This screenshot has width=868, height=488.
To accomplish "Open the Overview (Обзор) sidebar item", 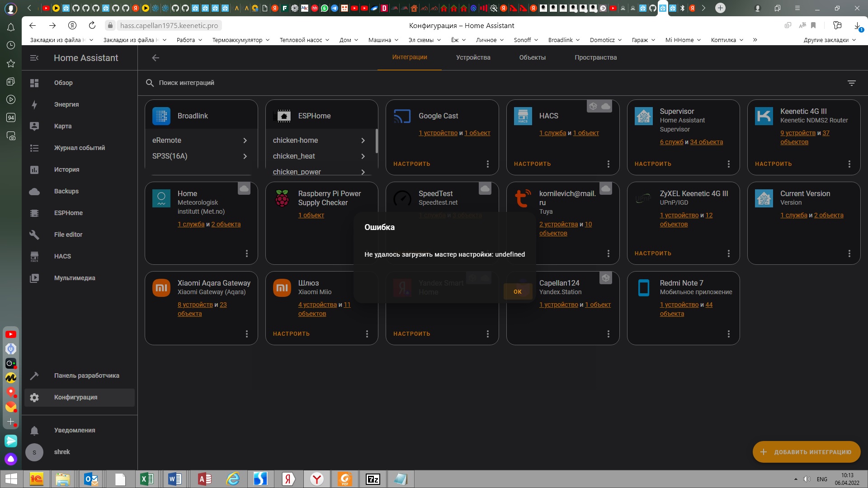I will [x=80, y=83].
